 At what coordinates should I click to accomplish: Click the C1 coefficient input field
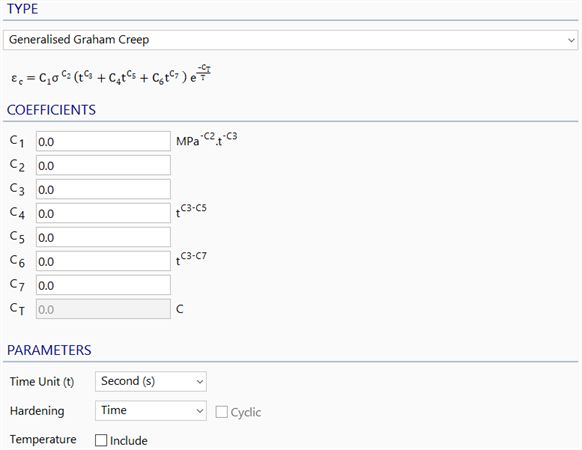click(103, 141)
